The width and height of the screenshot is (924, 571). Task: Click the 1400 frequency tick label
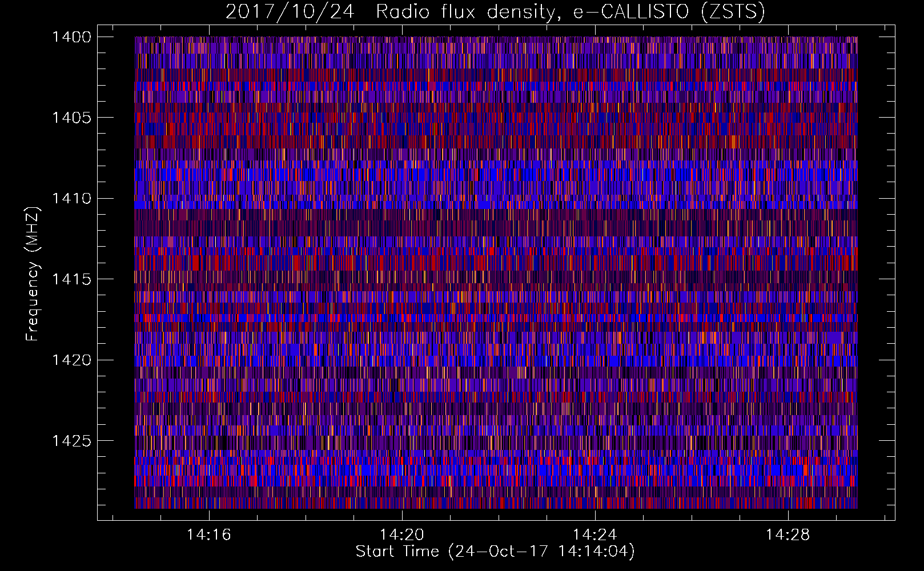(x=71, y=37)
